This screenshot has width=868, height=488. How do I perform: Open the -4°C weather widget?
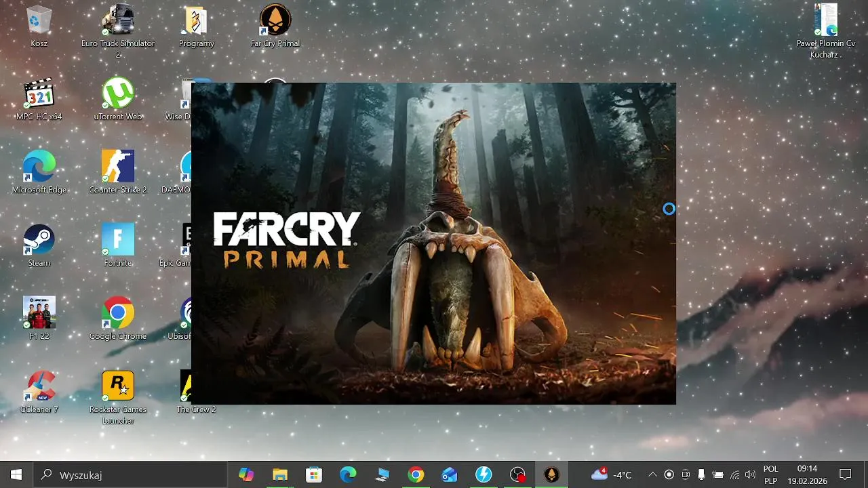(x=611, y=474)
